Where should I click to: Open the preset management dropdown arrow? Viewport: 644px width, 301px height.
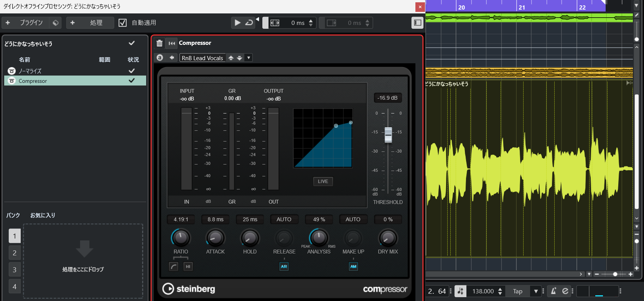[x=249, y=58]
